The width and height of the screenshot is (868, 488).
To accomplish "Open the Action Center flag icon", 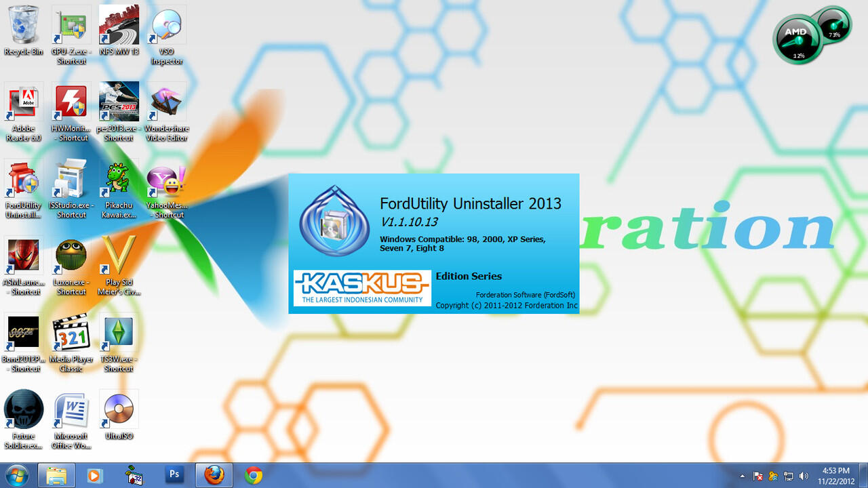I will [x=759, y=476].
